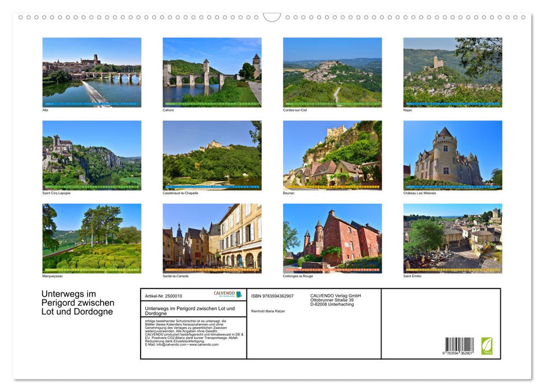This screenshot has width=544, height=392.
Task: Click the Sarlat-la-Caneda street photo
Action: pyautogui.click(x=212, y=239)
